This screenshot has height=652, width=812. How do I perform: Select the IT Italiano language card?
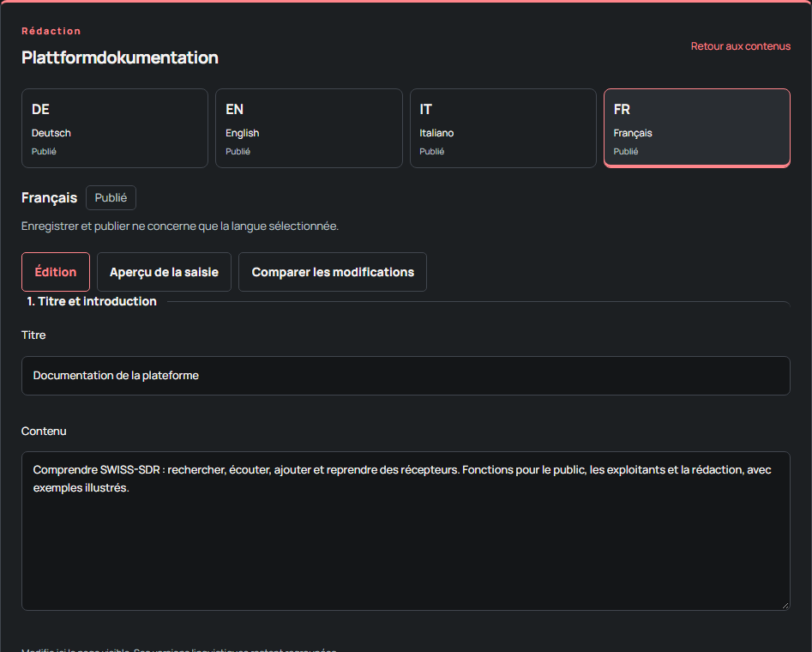tap(502, 128)
